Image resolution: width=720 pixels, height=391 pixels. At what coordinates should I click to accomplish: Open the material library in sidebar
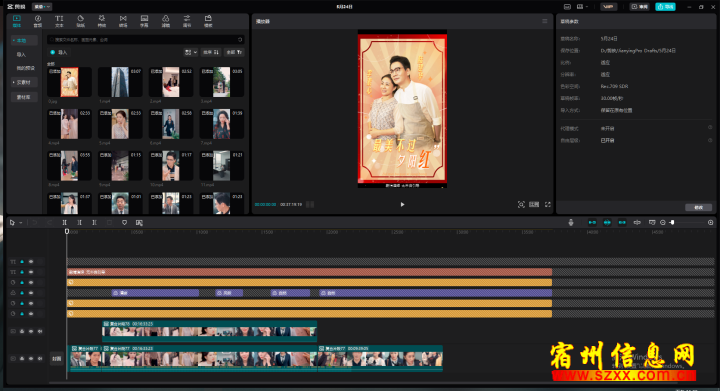pyautogui.click(x=24, y=97)
